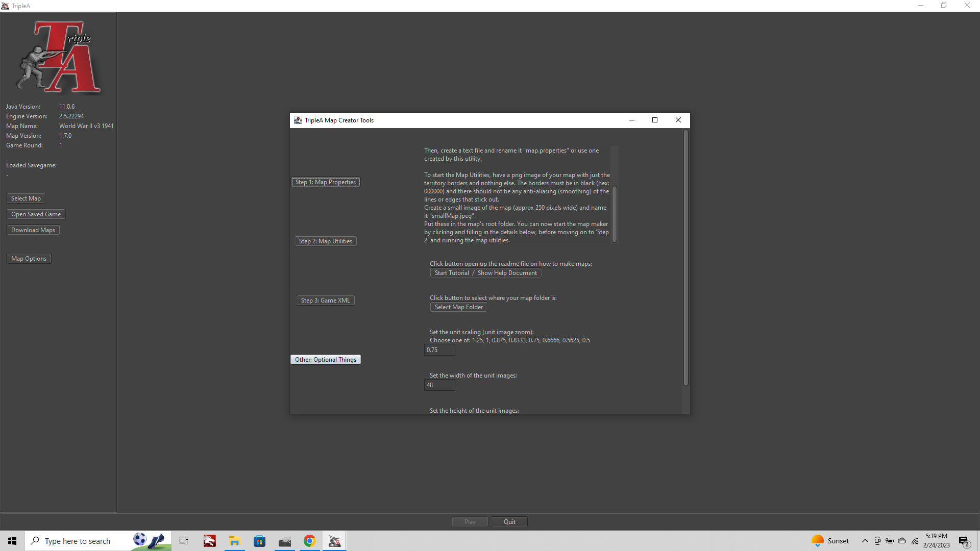Click the Download Maps menu item
This screenshot has width=980, height=551.
34,230
